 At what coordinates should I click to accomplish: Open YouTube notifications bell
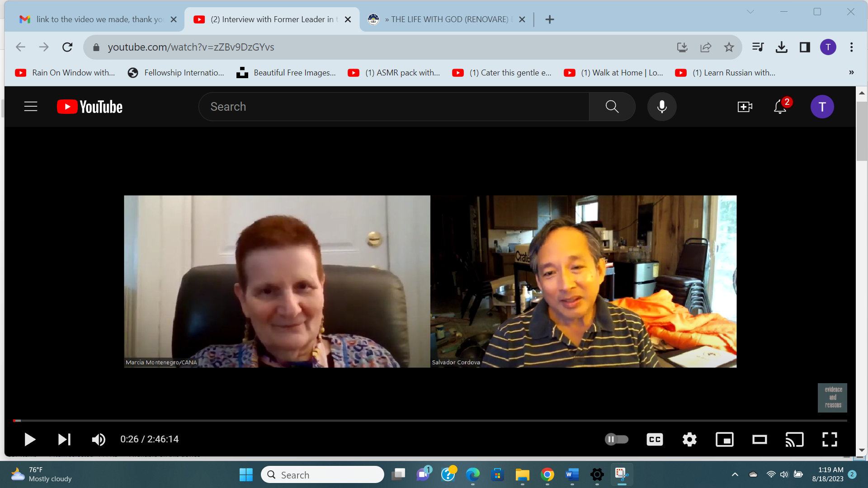click(780, 107)
